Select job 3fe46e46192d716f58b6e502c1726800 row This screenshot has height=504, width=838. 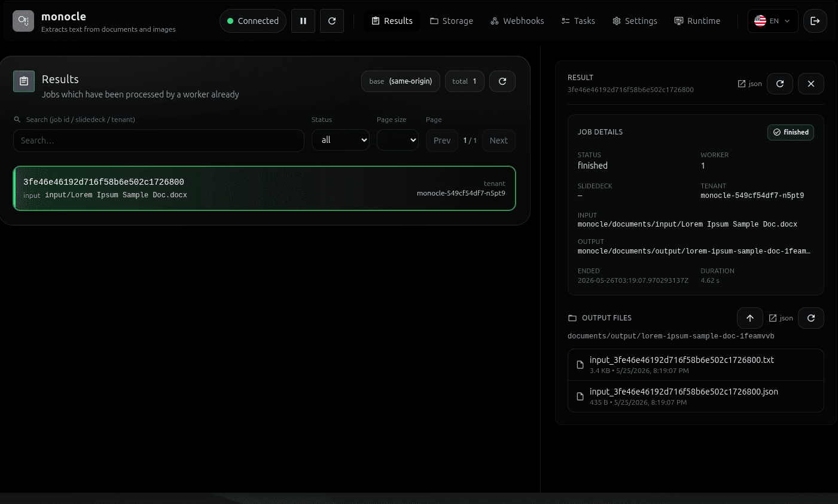(264, 188)
